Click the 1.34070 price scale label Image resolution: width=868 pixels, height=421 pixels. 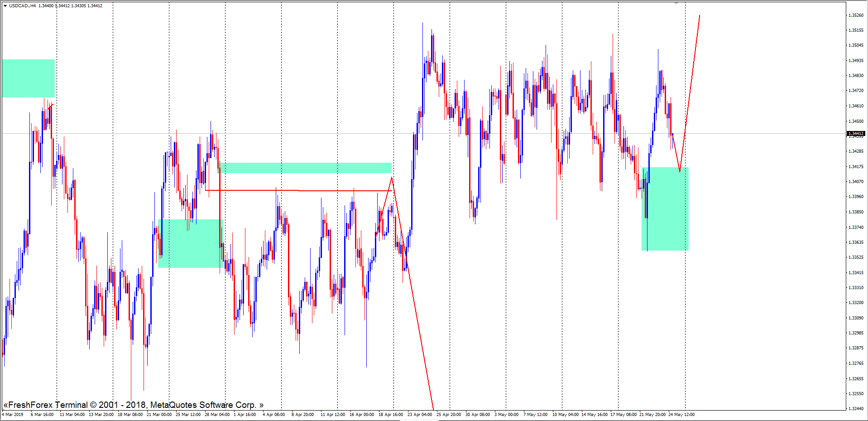[x=855, y=181]
